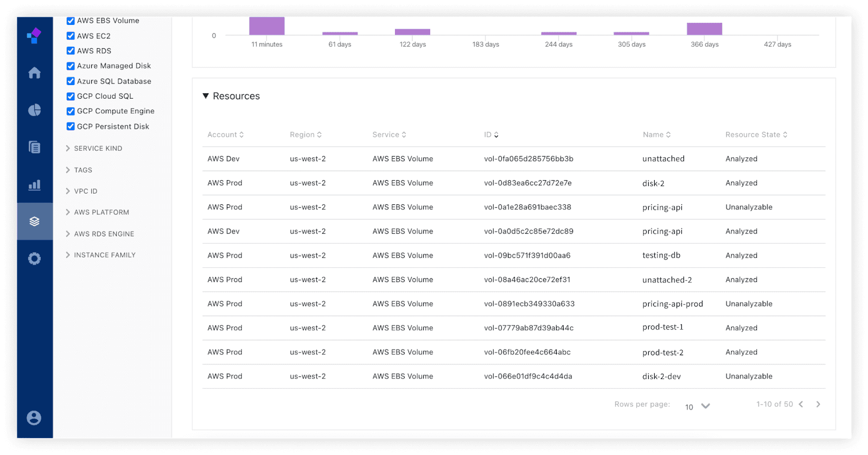Open the Rows per page dropdown
Viewport: 868px width, 455px height.
[698, 407]
